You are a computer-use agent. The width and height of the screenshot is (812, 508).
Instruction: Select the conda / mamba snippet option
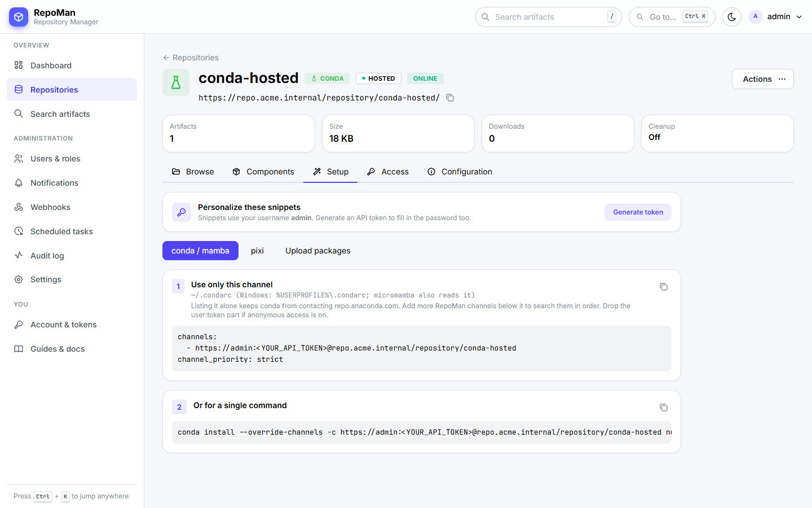[x=200, y=251]
